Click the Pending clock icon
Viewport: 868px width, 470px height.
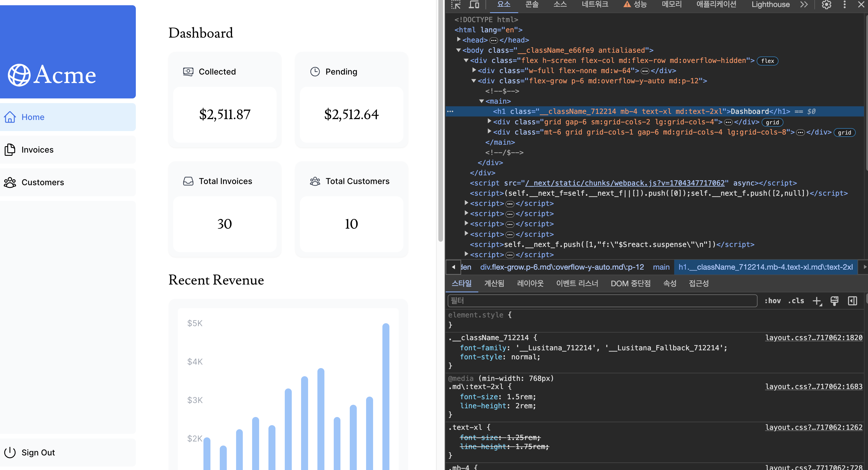coord(315,72)
